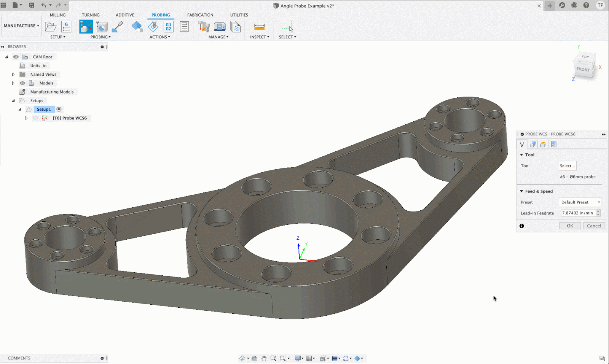609x364 pixels.
Task: Open the MANUFACTURE workspace dropdown
Action: [21, 26]
